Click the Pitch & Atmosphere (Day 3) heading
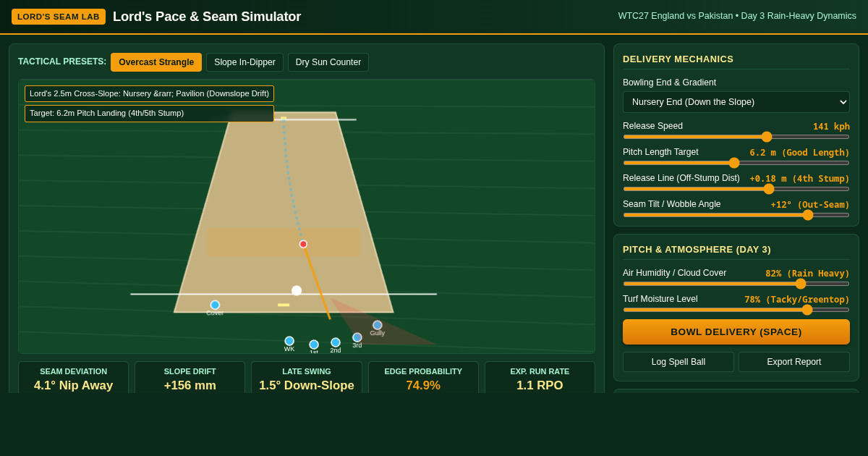 point(697,249)
